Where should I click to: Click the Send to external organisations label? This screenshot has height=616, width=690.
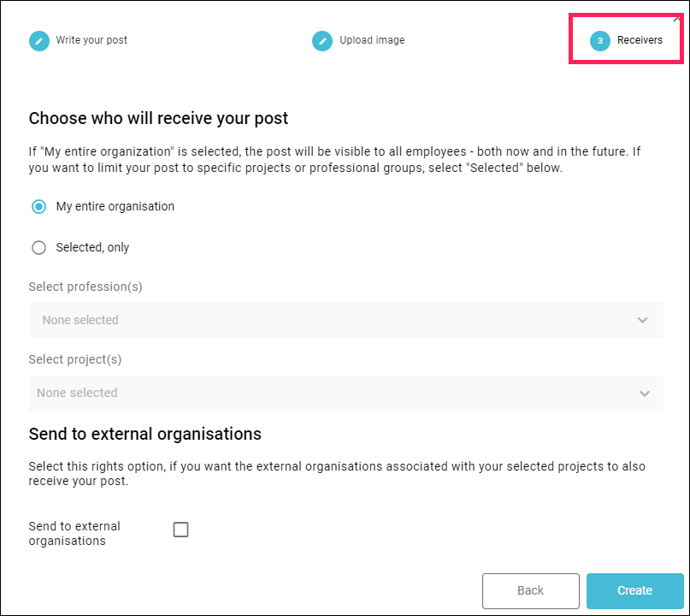coord(74,533)
